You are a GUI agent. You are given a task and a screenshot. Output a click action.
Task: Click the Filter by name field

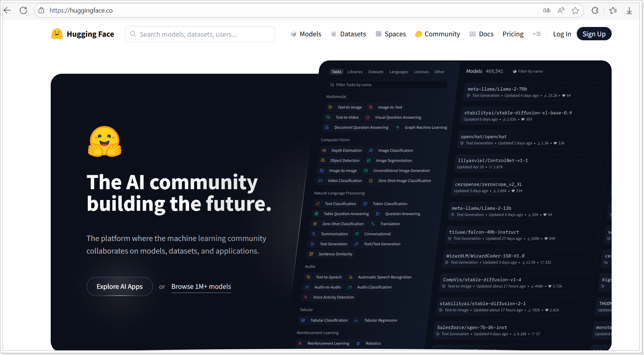(x=557, y=71)
